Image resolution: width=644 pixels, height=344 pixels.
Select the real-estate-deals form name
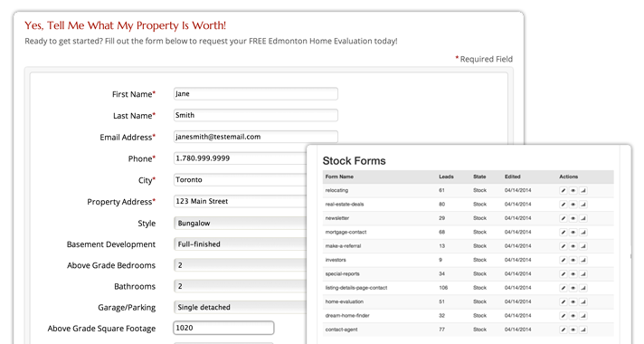coord(345,205)
